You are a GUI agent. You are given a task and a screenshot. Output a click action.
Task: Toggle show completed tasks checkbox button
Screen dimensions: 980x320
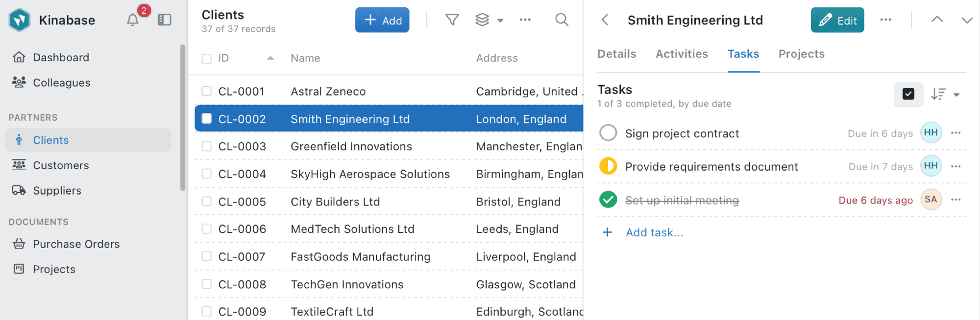point(908,94)
